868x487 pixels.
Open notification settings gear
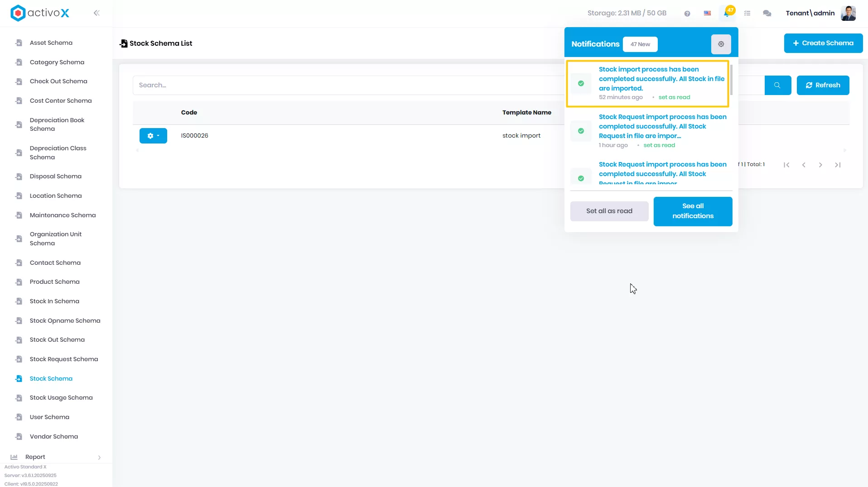point(721,44)
